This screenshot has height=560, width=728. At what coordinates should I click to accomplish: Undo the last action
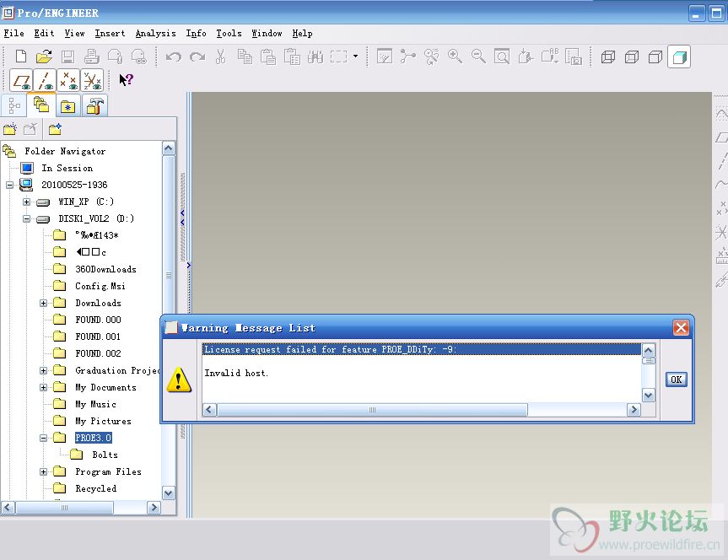coord(174,57)
